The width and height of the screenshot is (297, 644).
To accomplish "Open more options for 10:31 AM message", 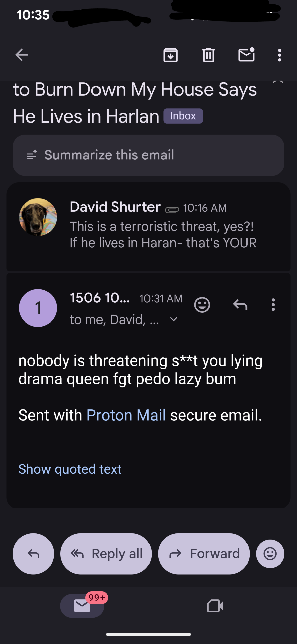I will [273, 305].
